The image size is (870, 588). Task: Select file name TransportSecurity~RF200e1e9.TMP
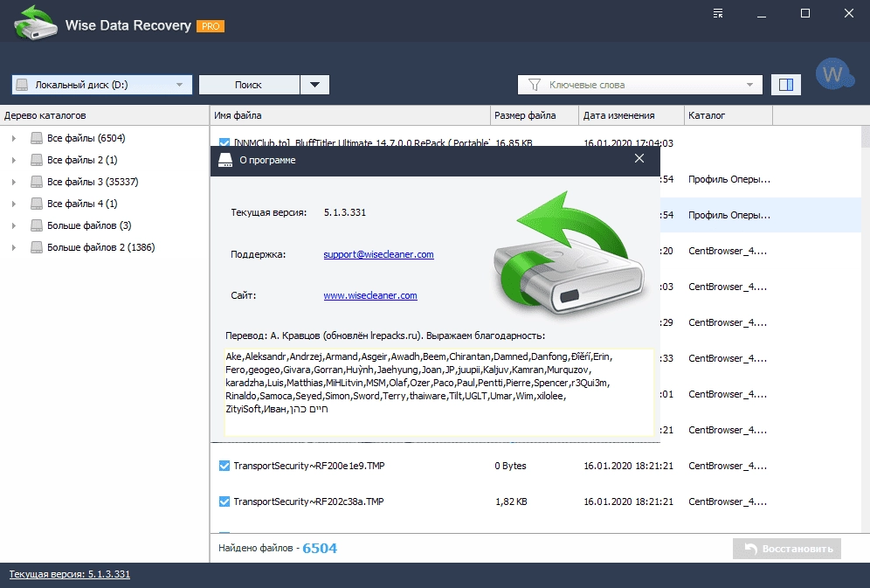tap(309, 466)
